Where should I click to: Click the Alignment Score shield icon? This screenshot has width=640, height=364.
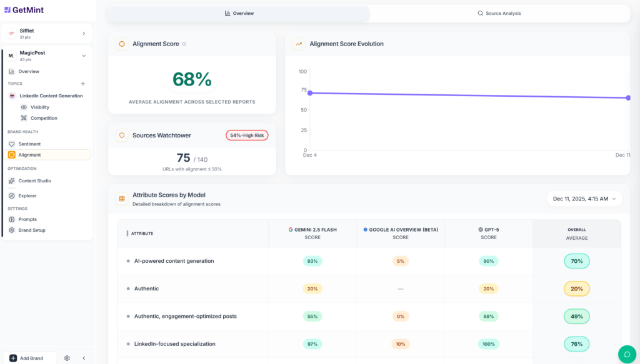tap(121, 43)
